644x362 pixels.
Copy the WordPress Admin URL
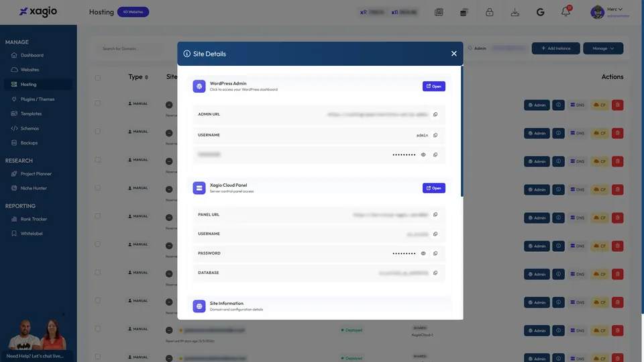tap(435, 114)
